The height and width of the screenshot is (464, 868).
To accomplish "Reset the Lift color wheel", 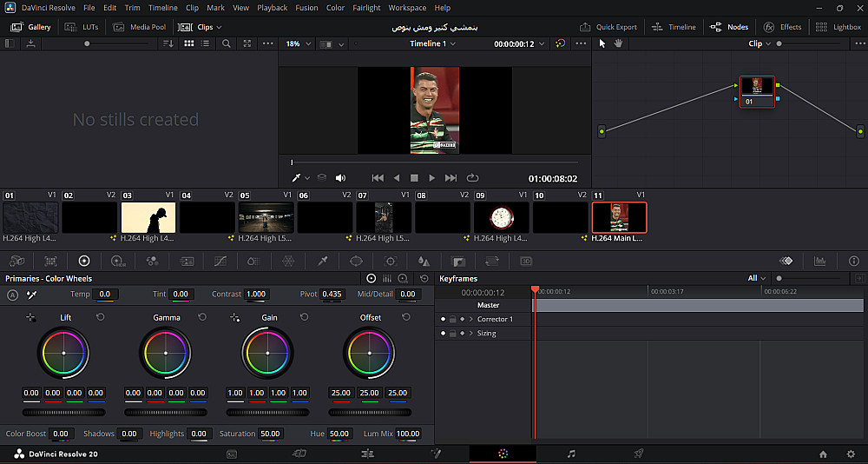I will click(x=100, y=318).
